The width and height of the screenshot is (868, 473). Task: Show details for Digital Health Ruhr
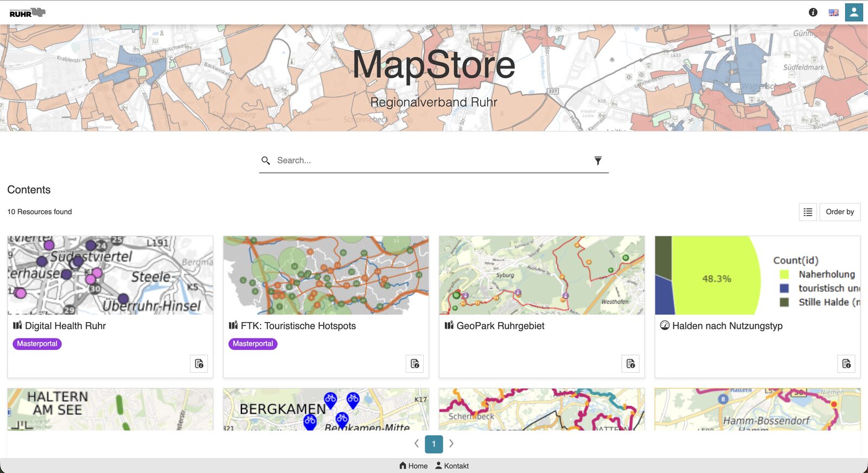(199, 364)
